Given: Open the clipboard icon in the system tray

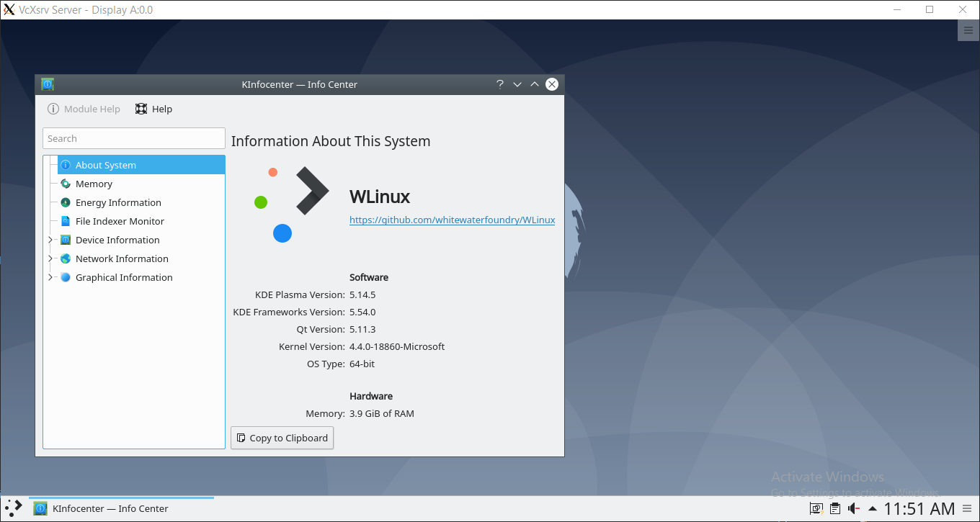Looking at the screenshot, I should (x=834, y=508).
